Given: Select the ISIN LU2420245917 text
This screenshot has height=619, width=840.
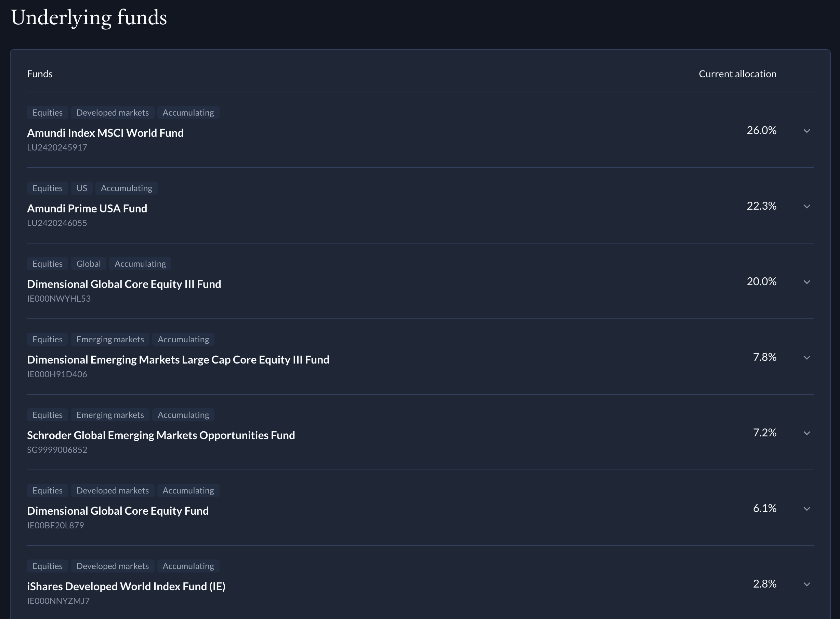Looking at the screenshot, I should point(57,147).
